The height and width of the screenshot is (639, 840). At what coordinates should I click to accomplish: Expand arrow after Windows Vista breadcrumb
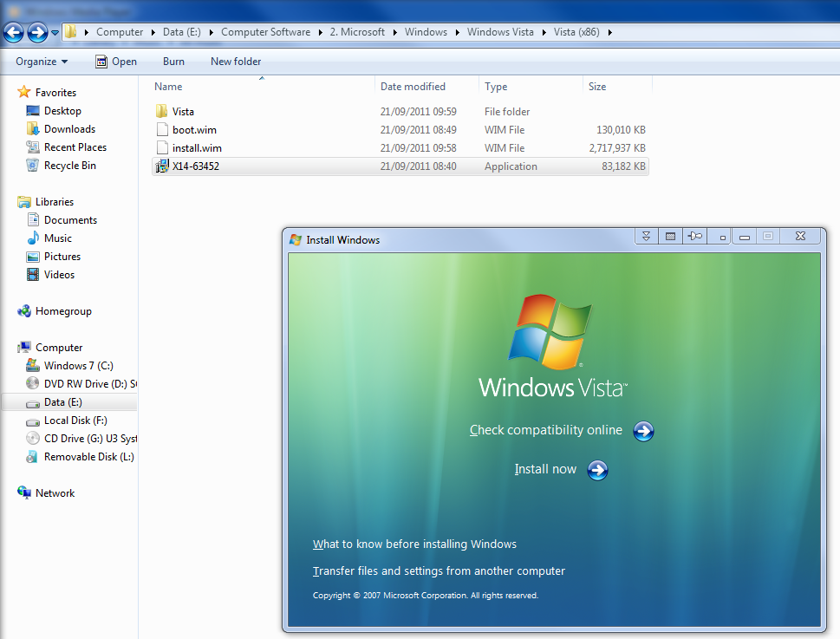(544, 33)
